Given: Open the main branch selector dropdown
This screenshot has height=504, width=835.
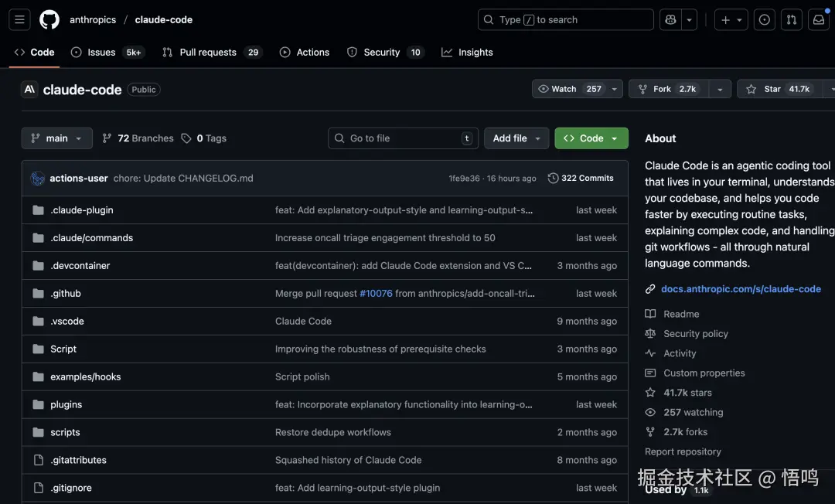Looking at the screenshot, I should 57,138.
